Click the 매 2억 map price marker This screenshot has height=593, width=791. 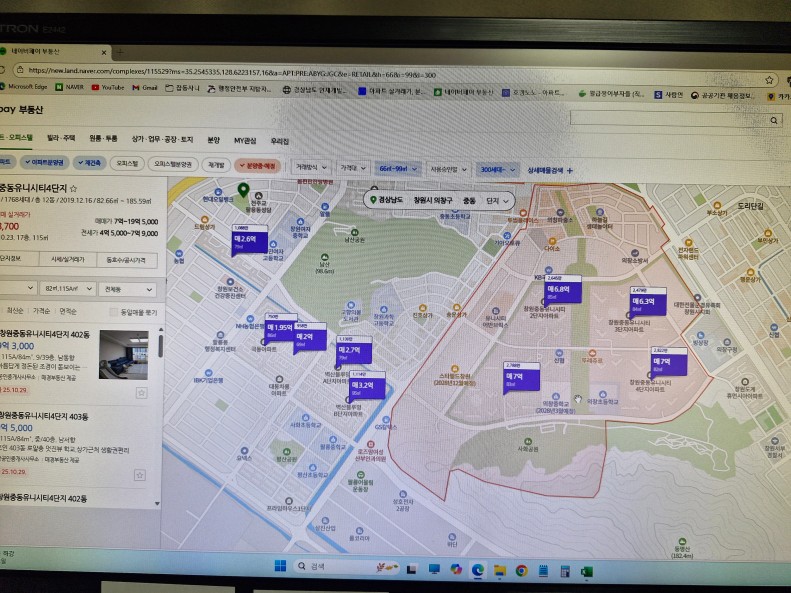[x=310, y=338]
